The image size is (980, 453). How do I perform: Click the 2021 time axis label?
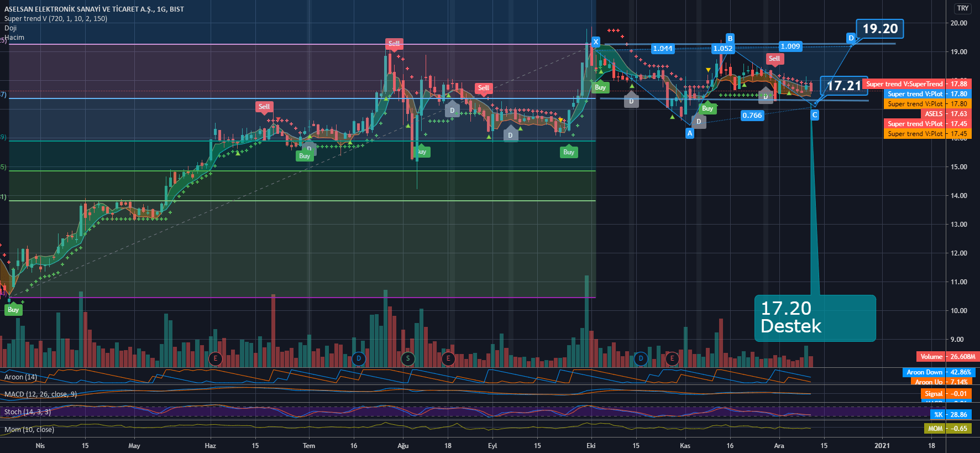(882, 446)
